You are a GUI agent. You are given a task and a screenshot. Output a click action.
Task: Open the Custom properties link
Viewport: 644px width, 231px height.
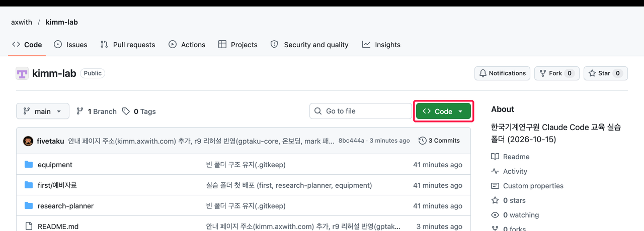coord(533,186)
